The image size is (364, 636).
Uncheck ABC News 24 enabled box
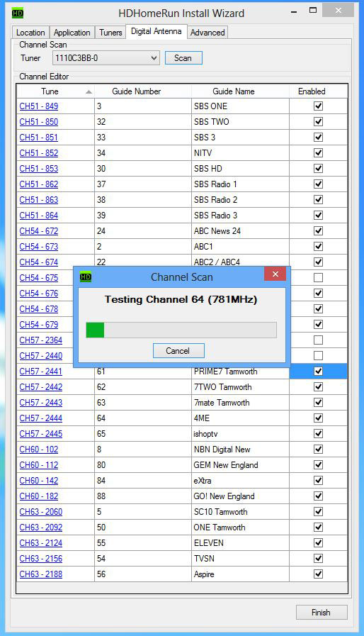tap(319, 231)
